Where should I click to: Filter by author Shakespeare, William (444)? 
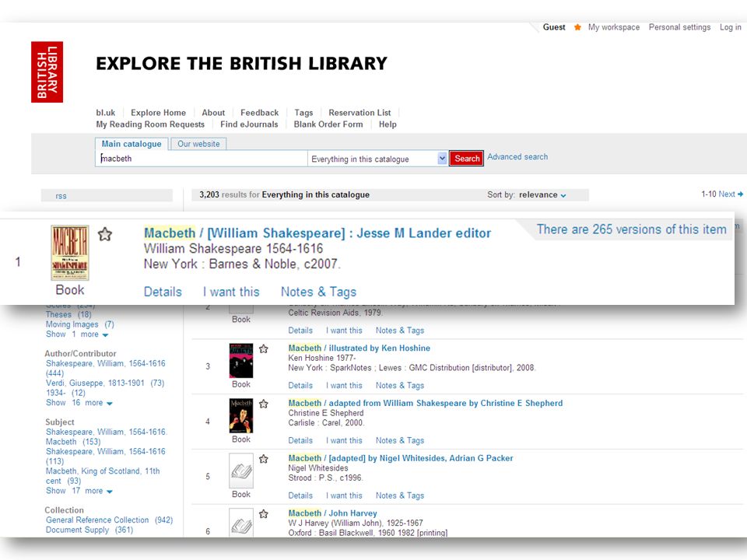[105, 368]
